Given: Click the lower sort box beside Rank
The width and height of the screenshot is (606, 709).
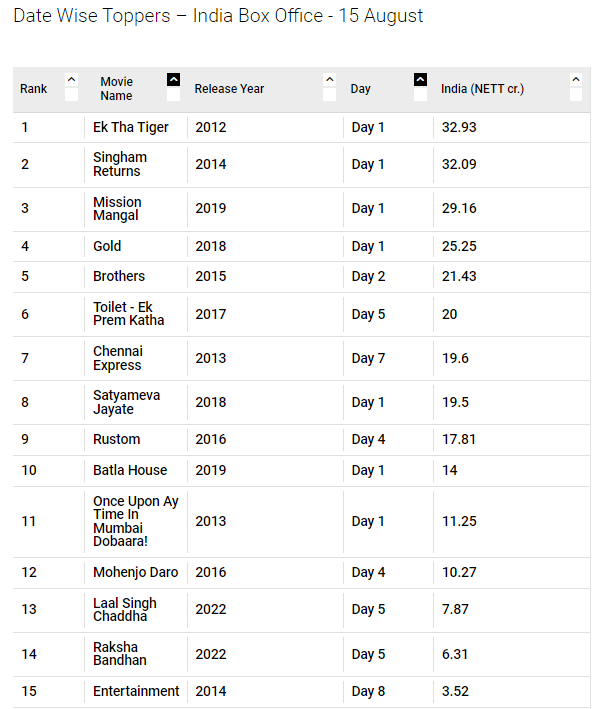Looking at the screenshot, I should click(x=71, y=95).
